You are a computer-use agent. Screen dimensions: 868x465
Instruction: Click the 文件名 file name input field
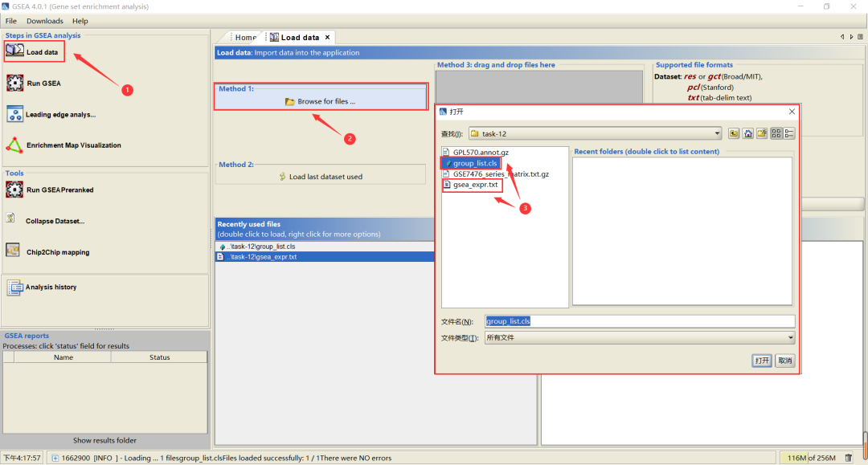click(640, 321)
